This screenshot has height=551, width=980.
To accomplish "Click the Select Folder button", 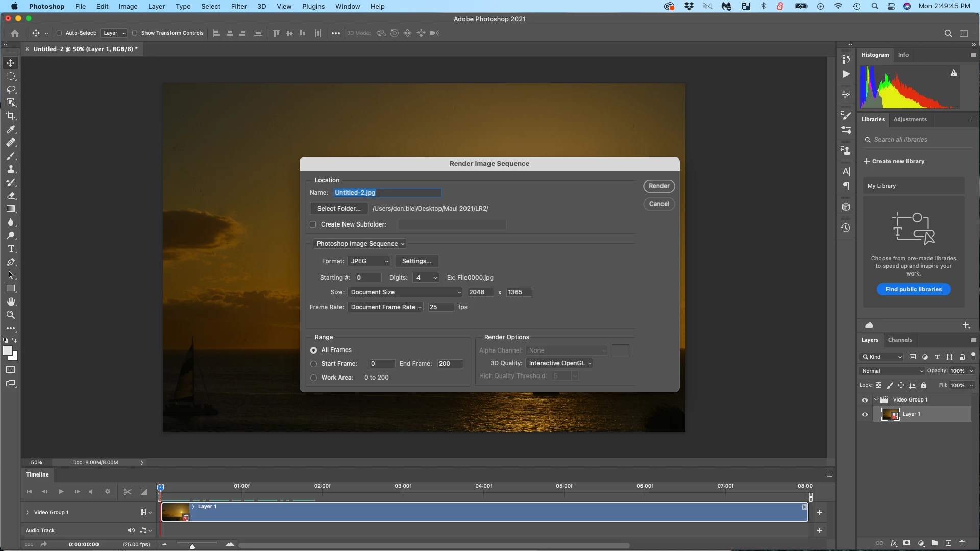I will pos(339,209).
